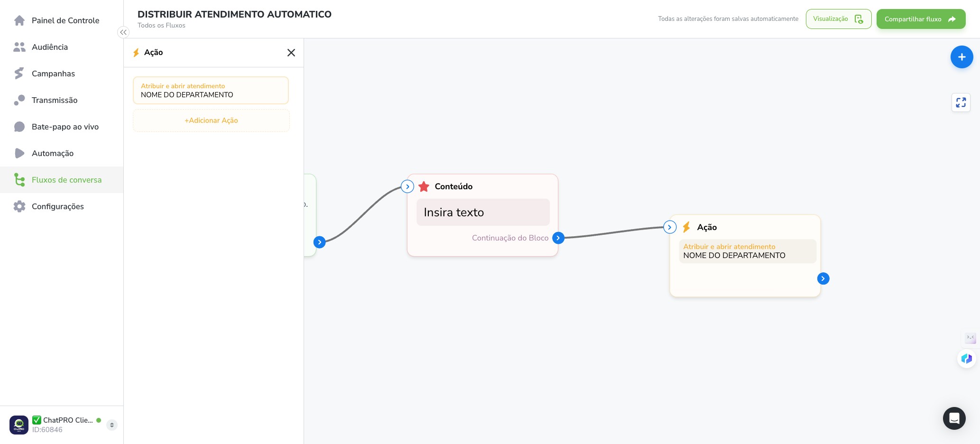The width and height of the screenshot is (980, 444).
Task: Click +Adicionar Ação in the panel
Action: click(211, 120)
